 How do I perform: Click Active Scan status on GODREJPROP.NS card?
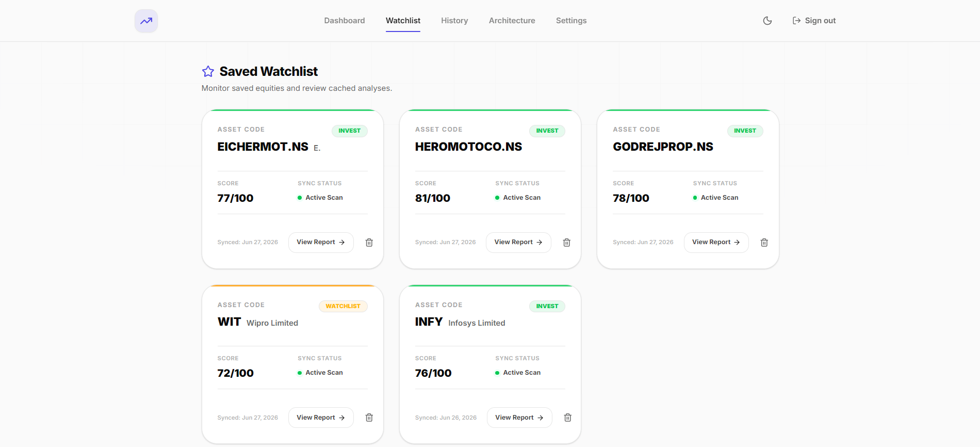[716, 198]
